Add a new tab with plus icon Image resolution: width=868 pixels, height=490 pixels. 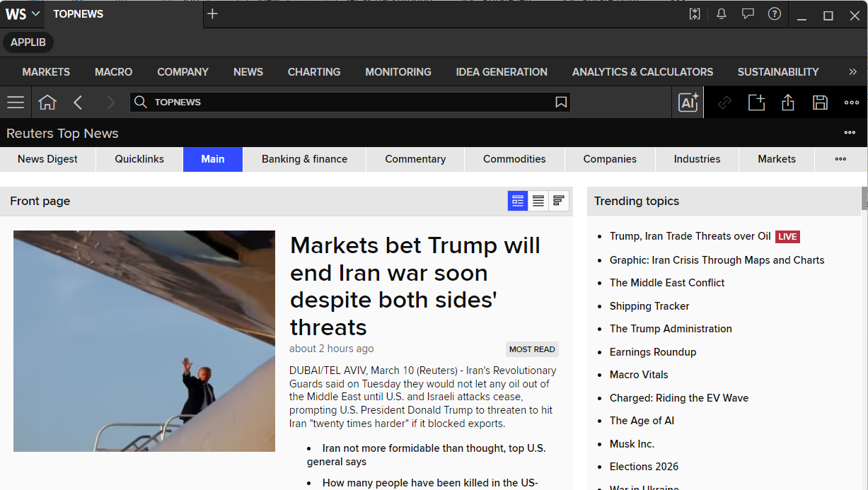(212, 14)
